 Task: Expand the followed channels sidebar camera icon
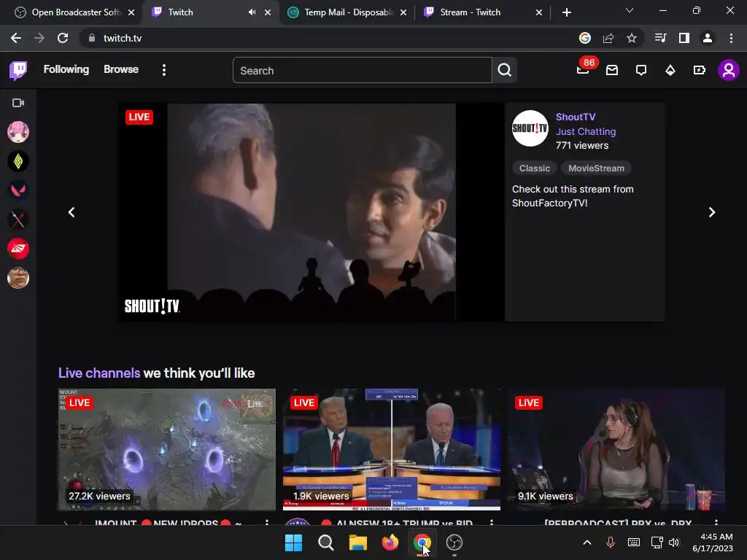[x=18, y=103]
